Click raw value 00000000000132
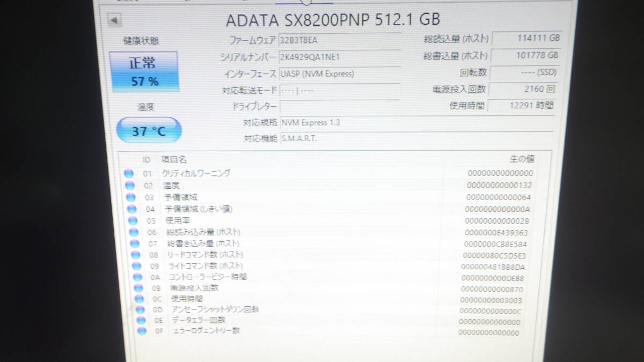 [500, 185]
